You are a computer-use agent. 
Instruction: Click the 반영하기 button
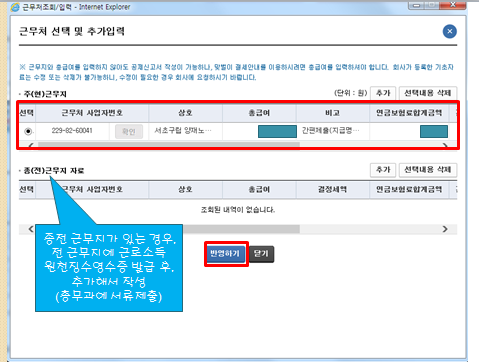click(x=225, y=254)
